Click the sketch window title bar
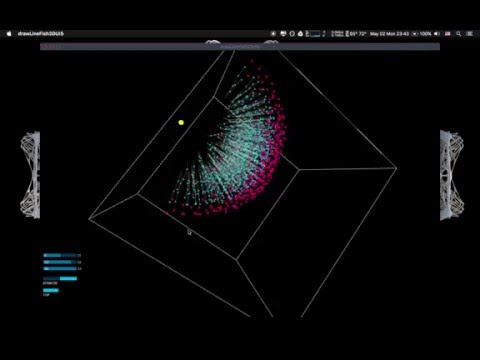 pyautogui.click(x=240, y=47)
